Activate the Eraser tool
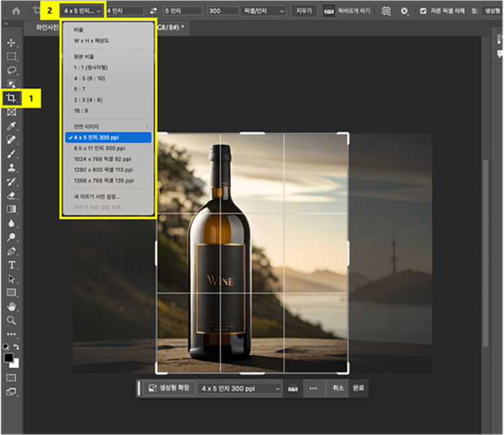The image size is (504, 435). [x=11, y=195]
